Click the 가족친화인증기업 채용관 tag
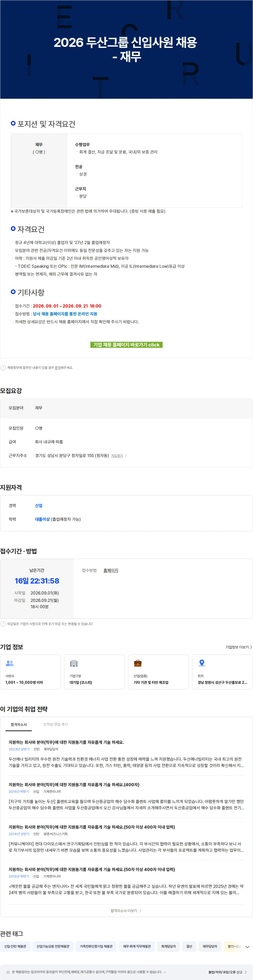 (96, 947)
